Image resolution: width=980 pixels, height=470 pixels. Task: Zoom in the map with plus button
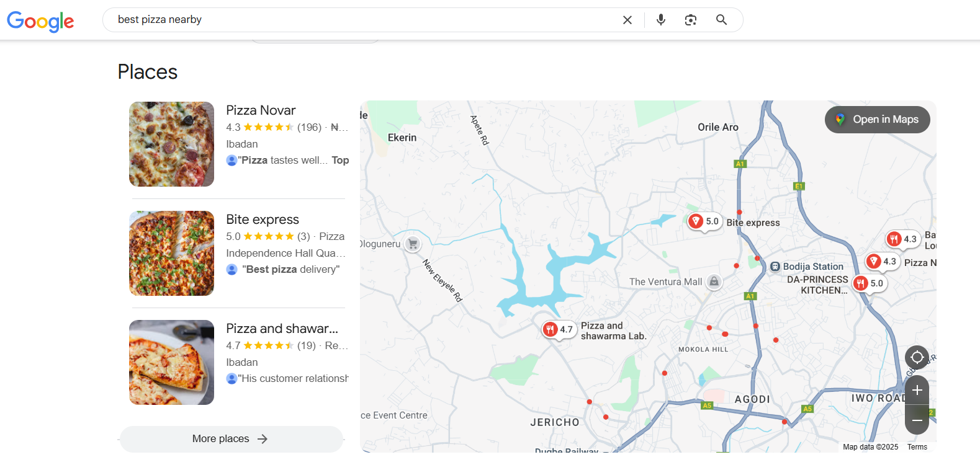[917, 391]
